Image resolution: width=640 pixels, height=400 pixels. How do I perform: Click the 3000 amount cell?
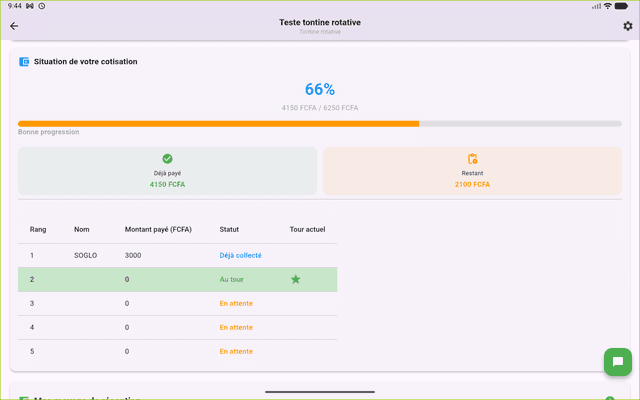[x=133, y=256]
